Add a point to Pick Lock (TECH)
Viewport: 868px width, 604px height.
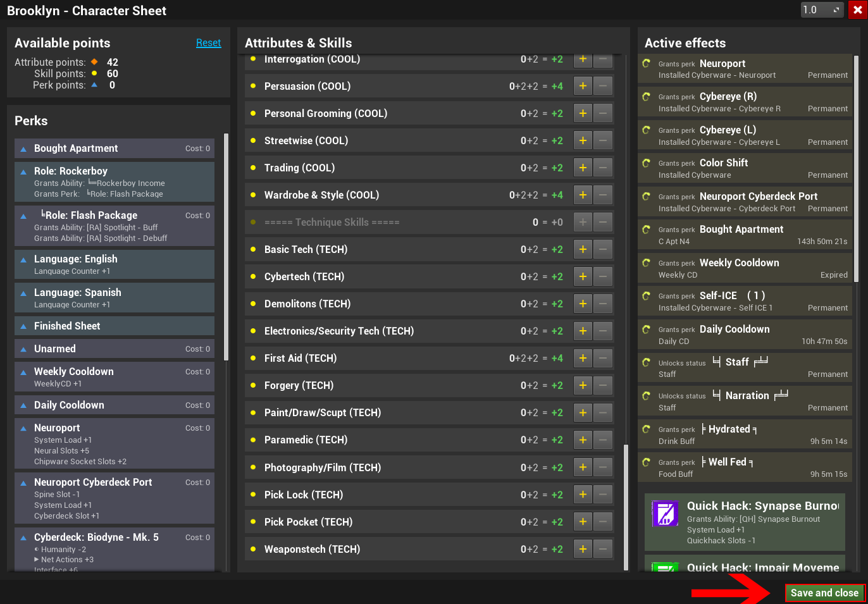click(x=583, y=495)
